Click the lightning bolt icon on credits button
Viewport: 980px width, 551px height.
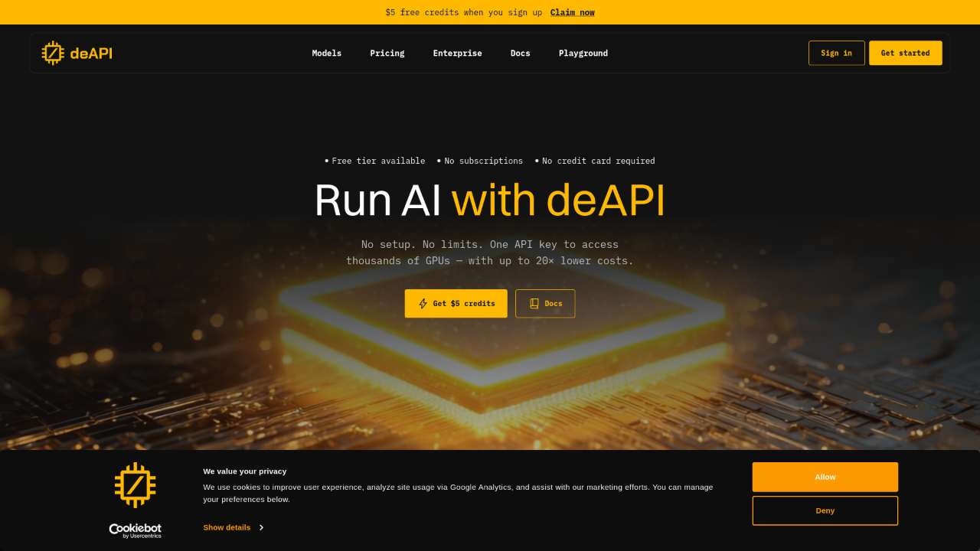pos(423,304)
